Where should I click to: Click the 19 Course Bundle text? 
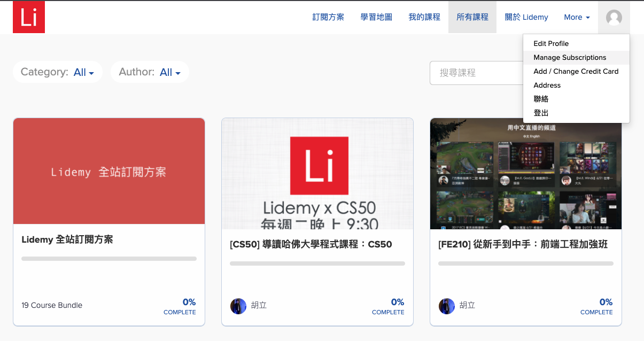coord(52,306)
